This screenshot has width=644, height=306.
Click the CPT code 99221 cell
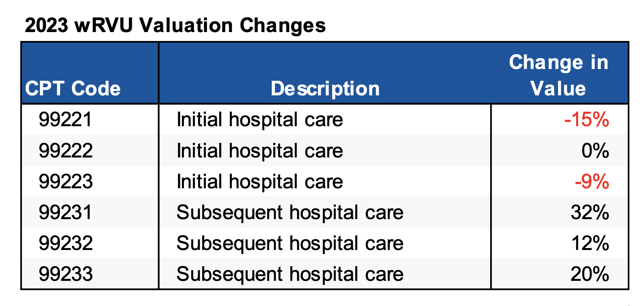click(65, 120)
